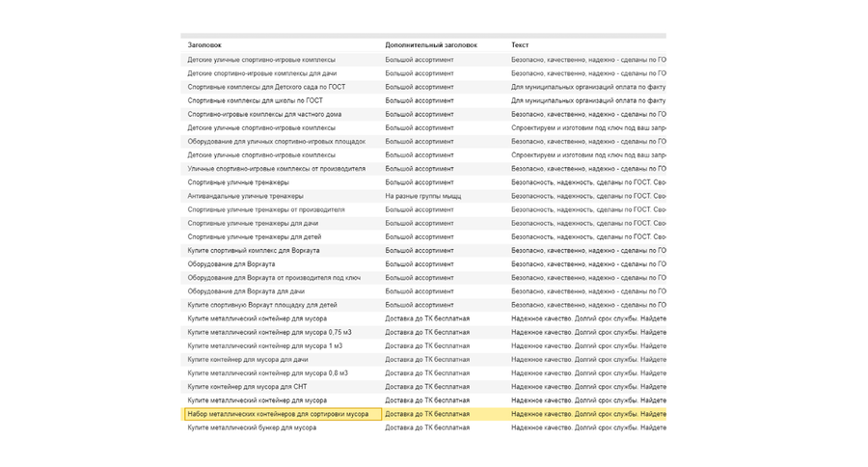Screen dimensions: 868x467
Task: Select the Спортивно-игровые комплексы для частного дома row
Action: click(x=423, y=114)
